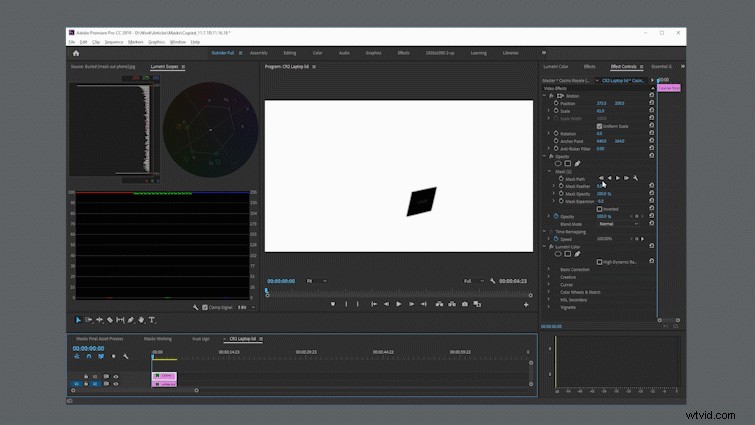Click the Export Frame camera icon
Viewport: 755px width, 425px height.
[465, 304]
